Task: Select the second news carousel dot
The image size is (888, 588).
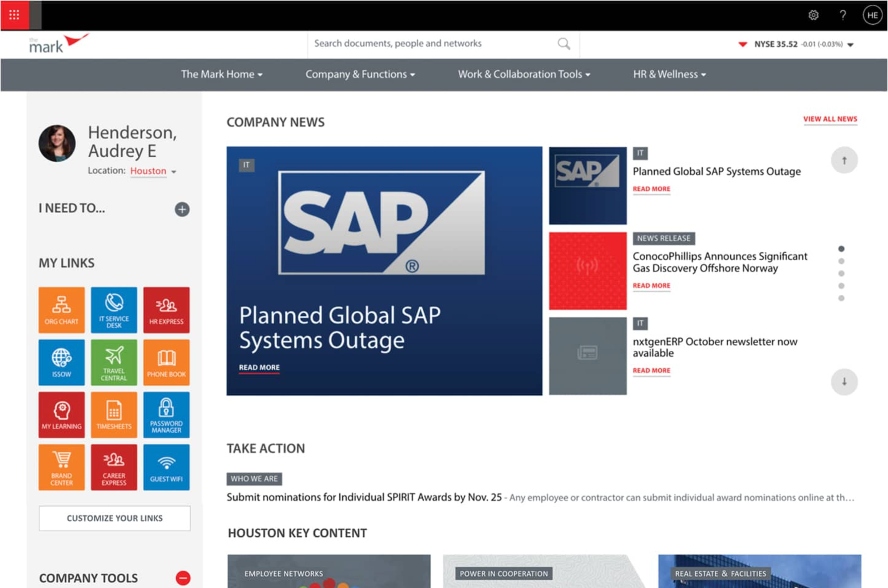Action: coord(842,261)
